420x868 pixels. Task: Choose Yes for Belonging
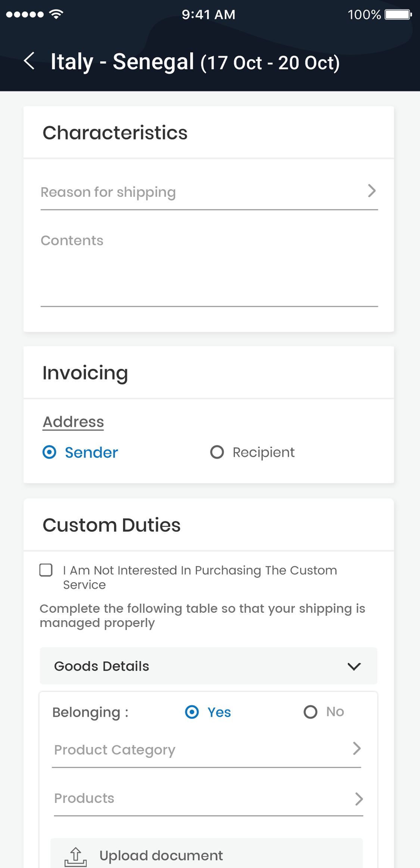click(x=192, y=712)
